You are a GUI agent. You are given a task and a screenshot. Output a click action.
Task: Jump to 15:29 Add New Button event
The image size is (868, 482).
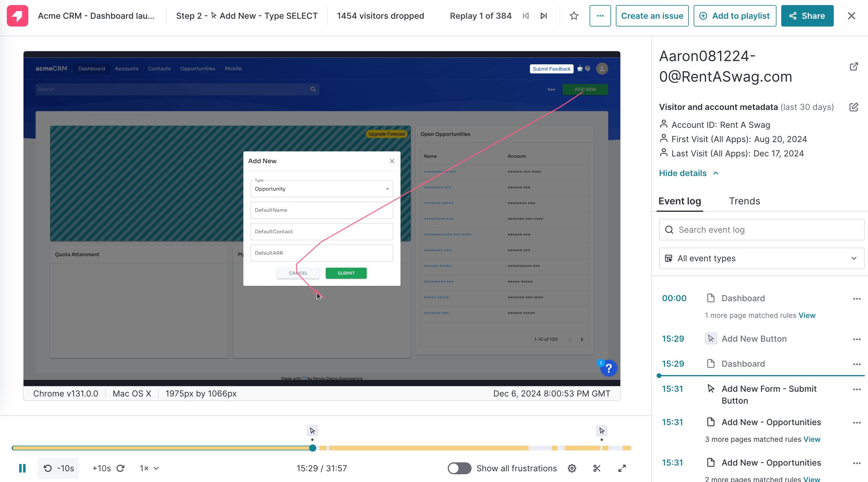(x=673, y=339)
